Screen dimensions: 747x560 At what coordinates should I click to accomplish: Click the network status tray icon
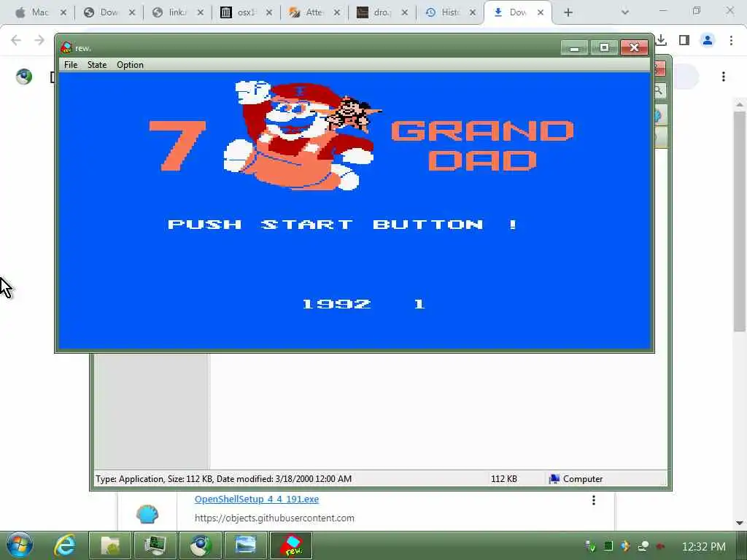click(x=643, y=546)
